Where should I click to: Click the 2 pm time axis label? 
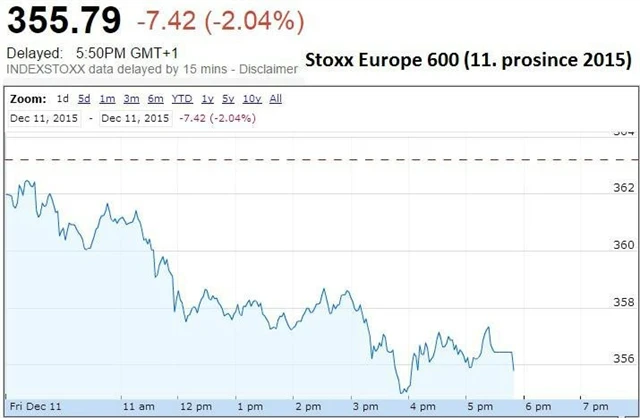[307, 407]
